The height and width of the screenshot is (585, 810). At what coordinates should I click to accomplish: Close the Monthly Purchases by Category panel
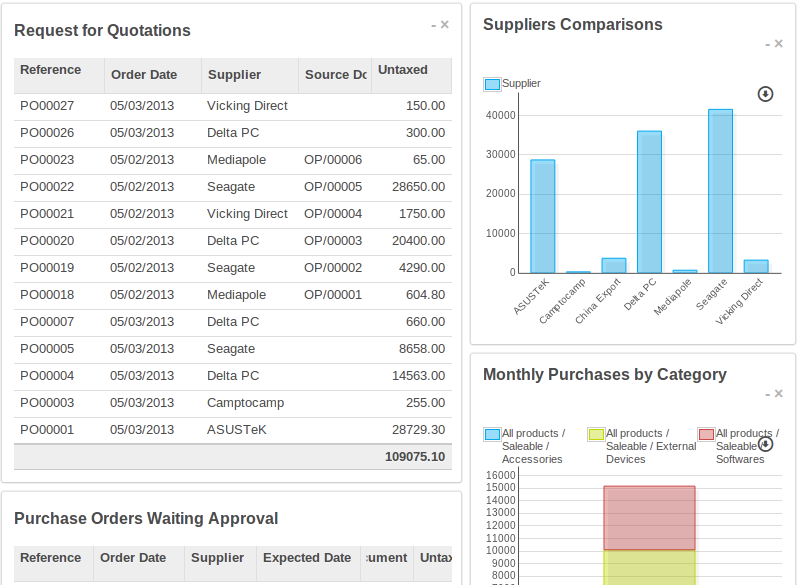click(779, 394)
